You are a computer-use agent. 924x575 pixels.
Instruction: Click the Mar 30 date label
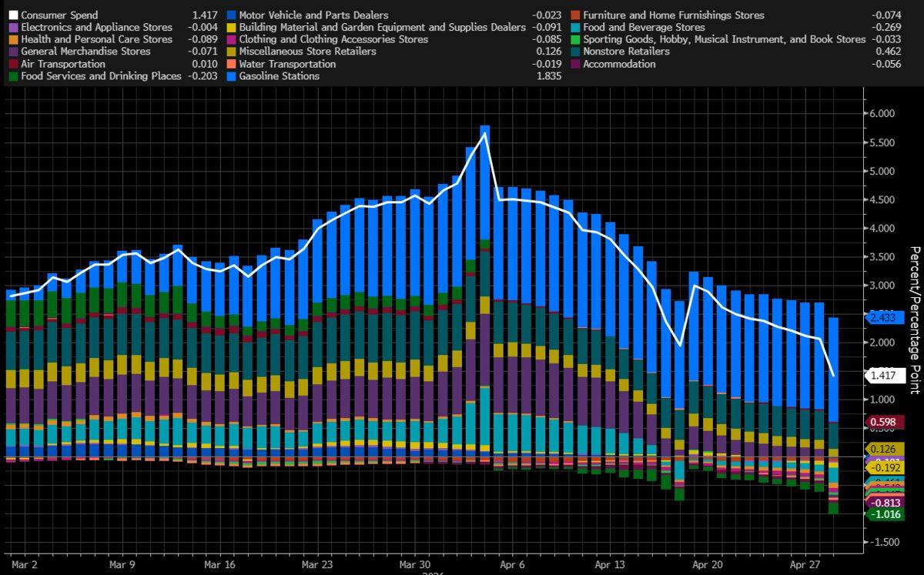(414, 563)
